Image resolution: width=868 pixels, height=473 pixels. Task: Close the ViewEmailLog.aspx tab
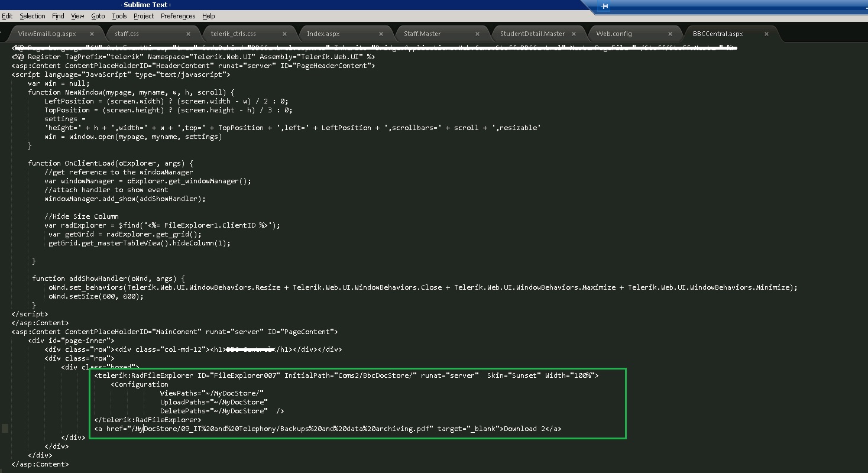92,34
